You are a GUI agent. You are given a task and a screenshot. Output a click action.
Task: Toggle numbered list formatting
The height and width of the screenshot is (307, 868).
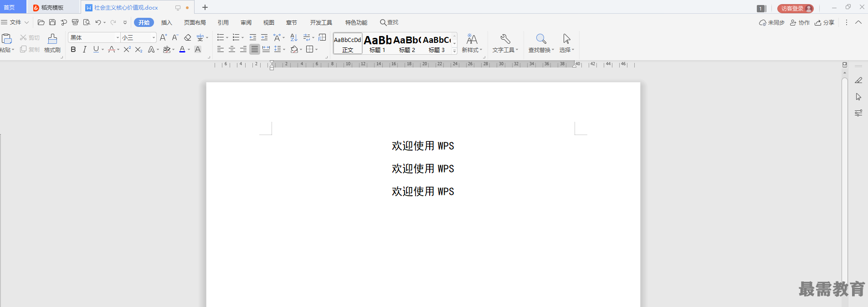tap(236, 37)
